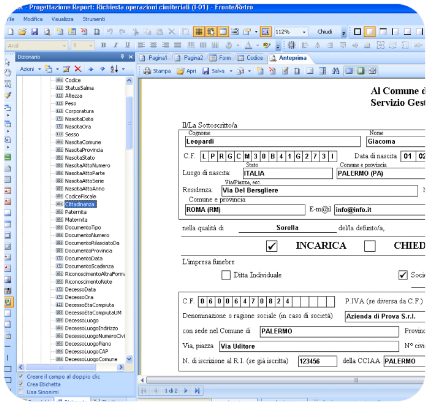Click the sort A-Z icon in Dizionario panel
The image size is (429, 405).
(x=114, y=69)
